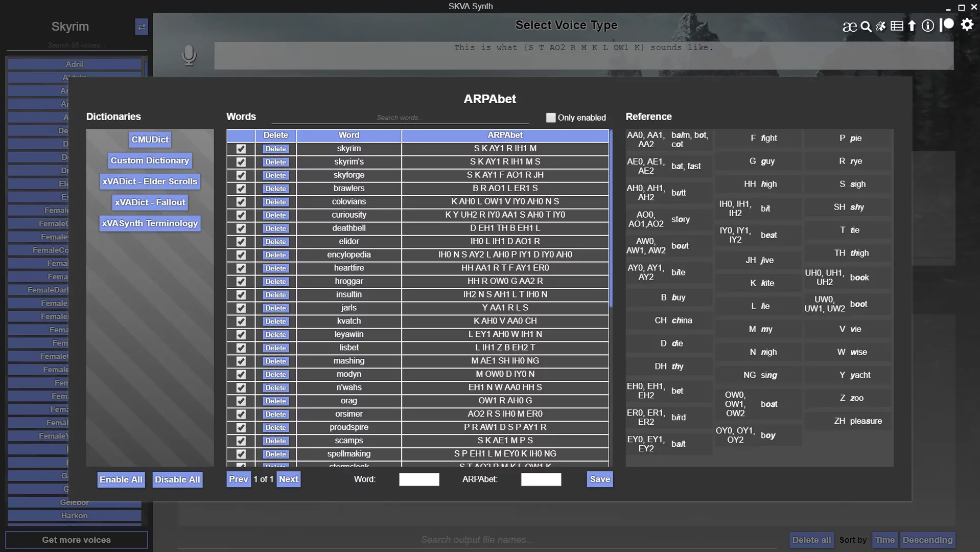
Task: Open the batch synthesis table icon
Action: coord(897,26)
